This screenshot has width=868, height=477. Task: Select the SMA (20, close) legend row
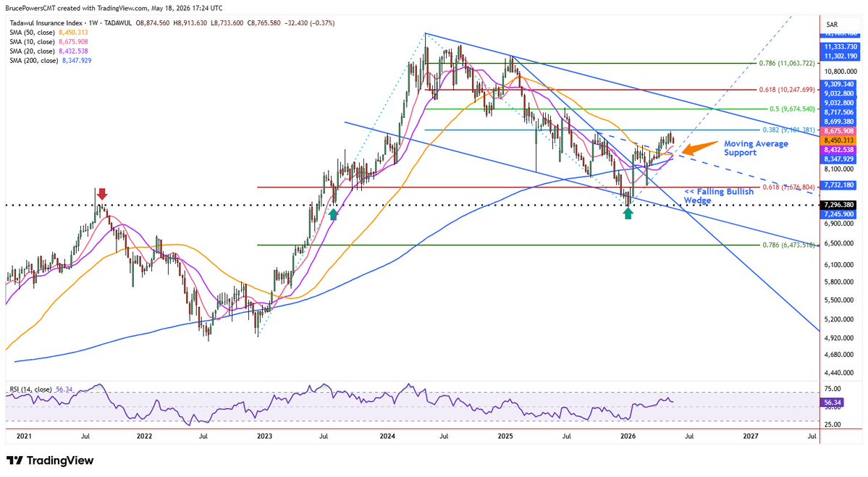pos(49,51)
